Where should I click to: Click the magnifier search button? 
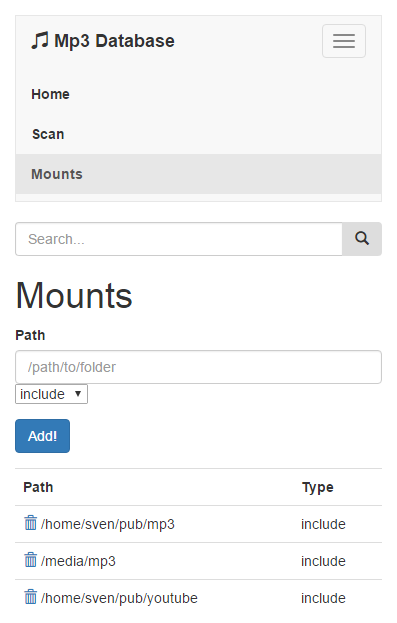tap(362, 239)
